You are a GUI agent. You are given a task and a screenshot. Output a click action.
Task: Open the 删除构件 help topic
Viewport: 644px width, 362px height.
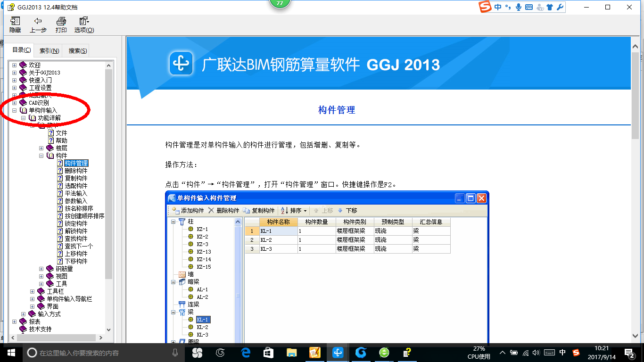tap(76, 171)
